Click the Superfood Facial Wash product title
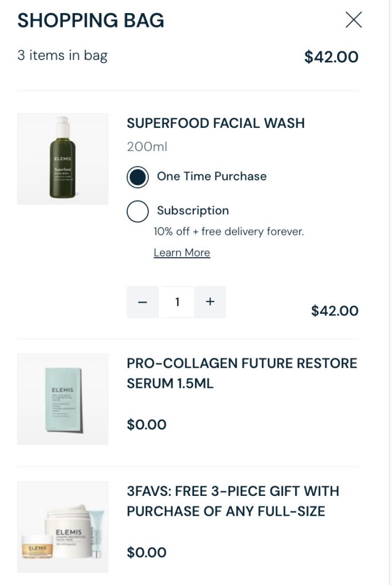 coord(216,123)
